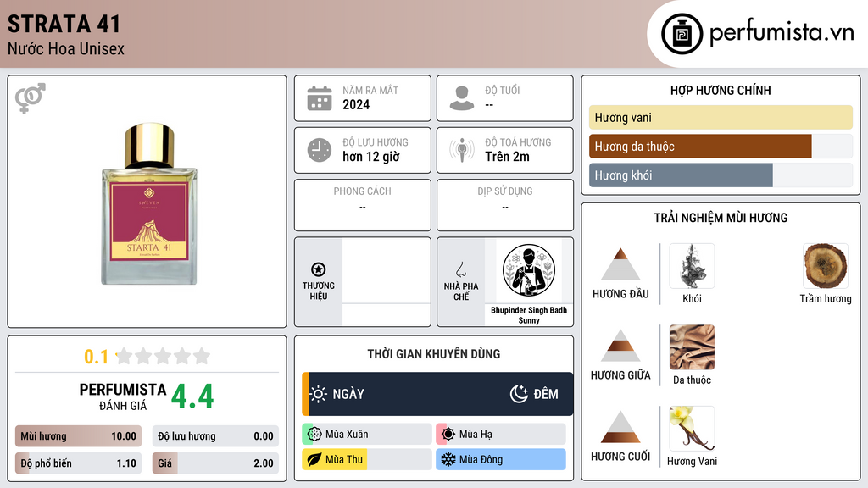
Task: Click the Hương khói accord bar
Action: 721,175
